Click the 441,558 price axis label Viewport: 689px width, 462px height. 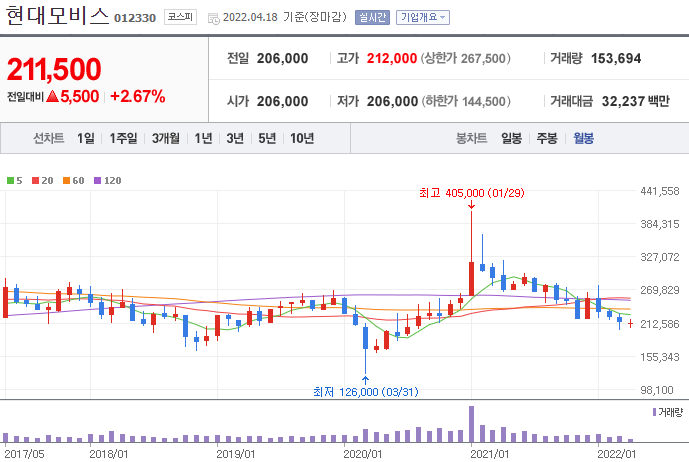click(x=660, y=191)
